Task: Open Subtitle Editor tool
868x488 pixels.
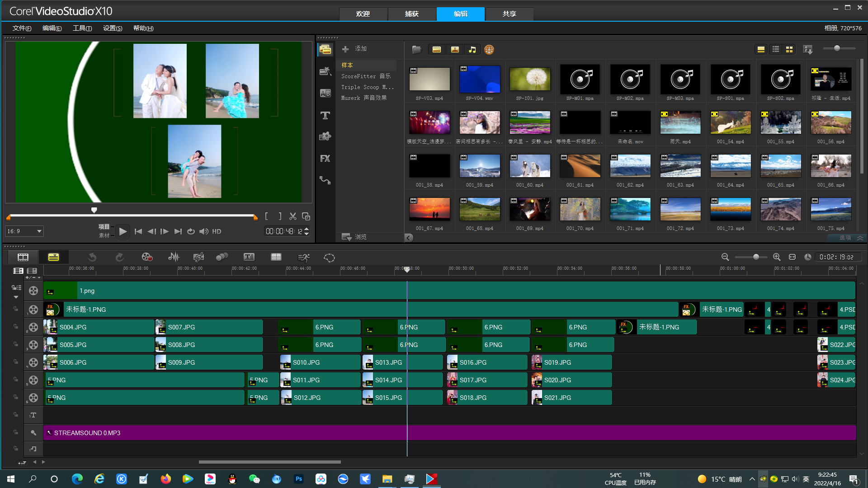Action: pos(249,257)
